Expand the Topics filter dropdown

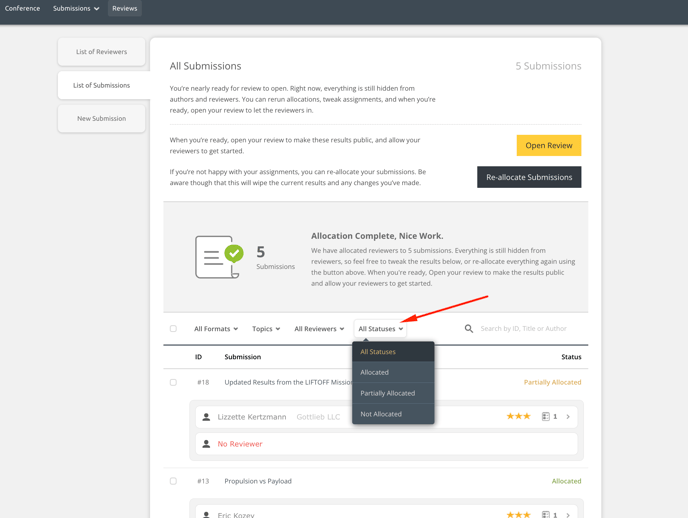click(x=266, y=329)
